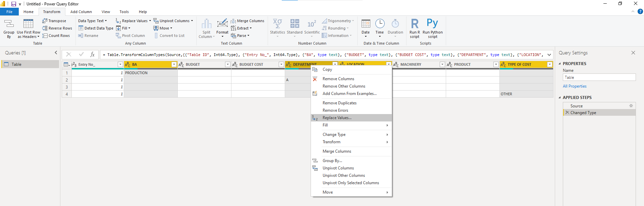Choose Remove Columns in context menu

point(351,79)
